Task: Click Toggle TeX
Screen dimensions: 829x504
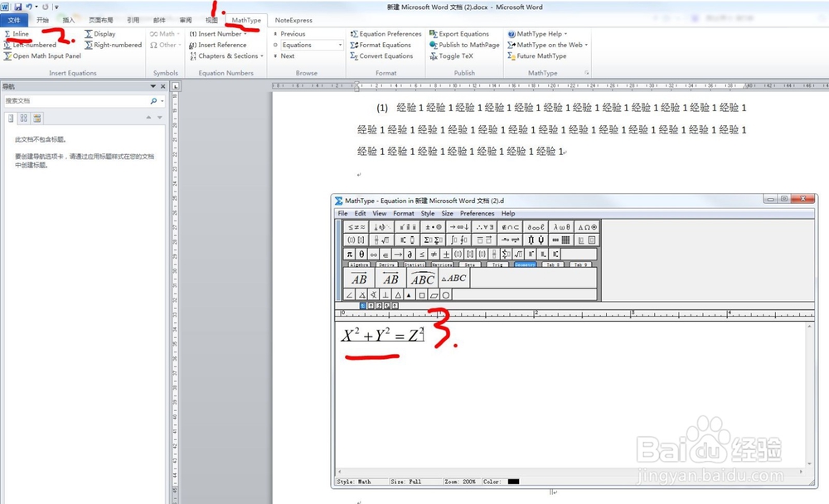Action: (452, 56)
